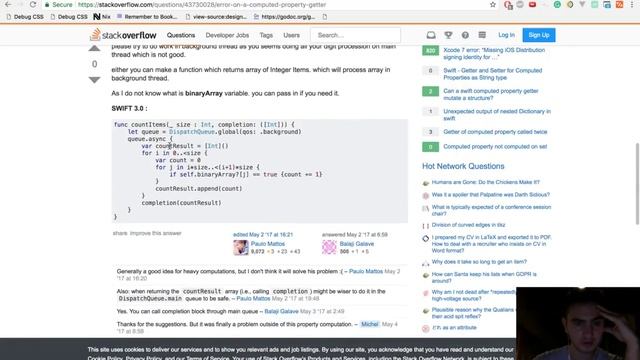
Task: Click the page vertical scrollbar
Action: (x=637, y=184)
